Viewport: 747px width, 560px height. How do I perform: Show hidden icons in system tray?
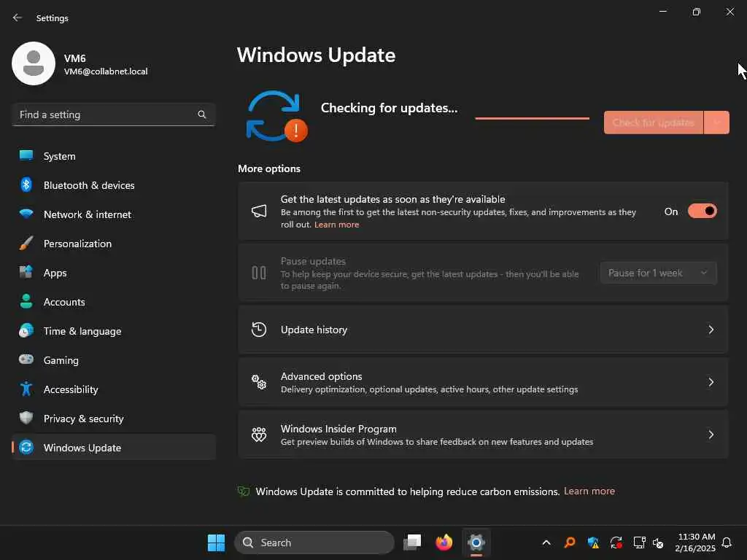[546, 542]
